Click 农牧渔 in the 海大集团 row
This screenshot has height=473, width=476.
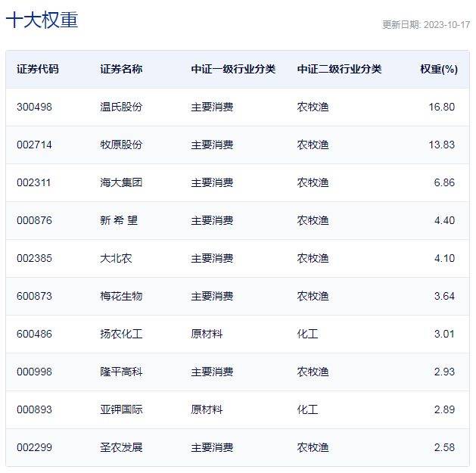click(313, 182)
